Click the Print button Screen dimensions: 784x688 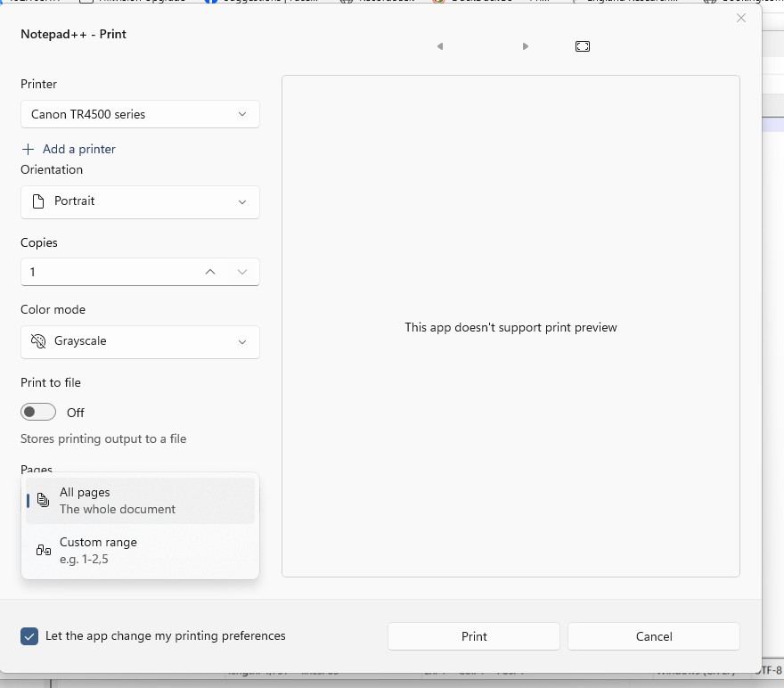pyautogui.click(x=473, y=636)
